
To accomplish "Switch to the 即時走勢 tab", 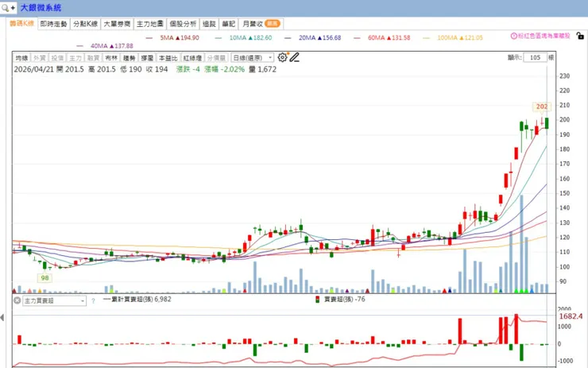I will pos(53,24).
